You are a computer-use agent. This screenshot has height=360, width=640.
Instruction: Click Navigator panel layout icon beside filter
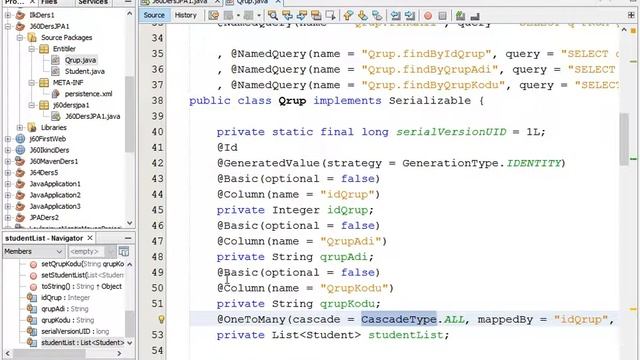(124, 251)
